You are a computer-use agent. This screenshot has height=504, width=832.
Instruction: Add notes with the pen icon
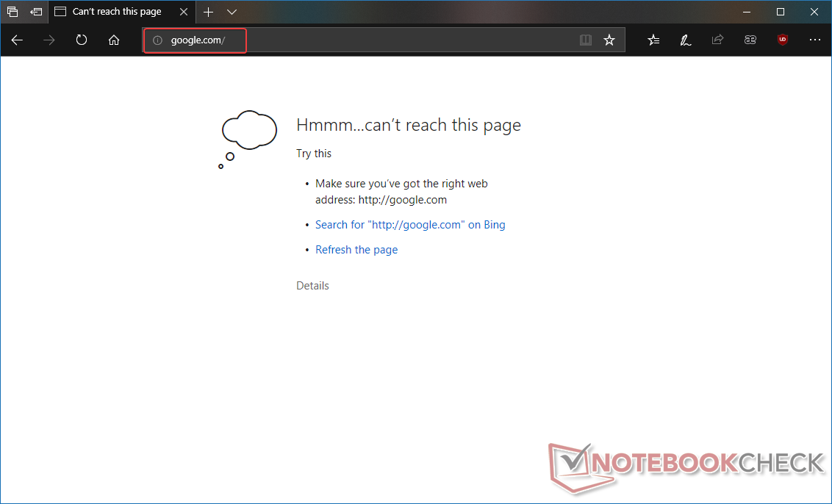(x=686, y=40)
